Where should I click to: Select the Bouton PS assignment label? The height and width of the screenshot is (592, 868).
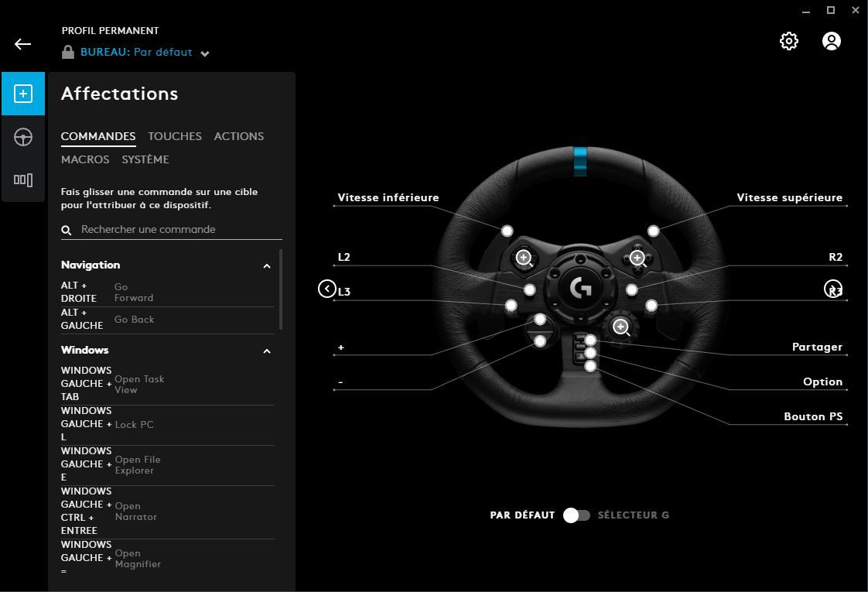(813, 416)
